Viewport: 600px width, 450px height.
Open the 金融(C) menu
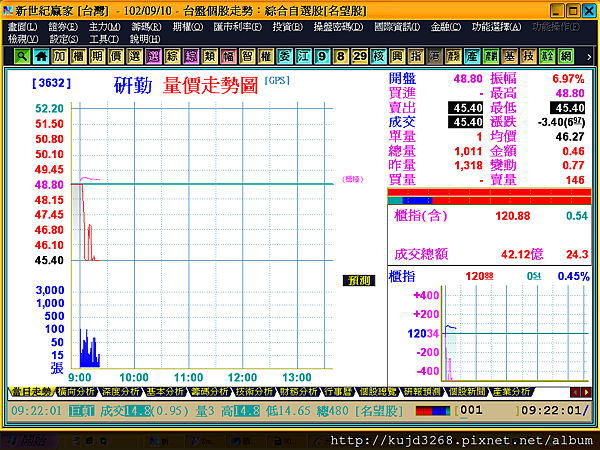click(446, 27)
